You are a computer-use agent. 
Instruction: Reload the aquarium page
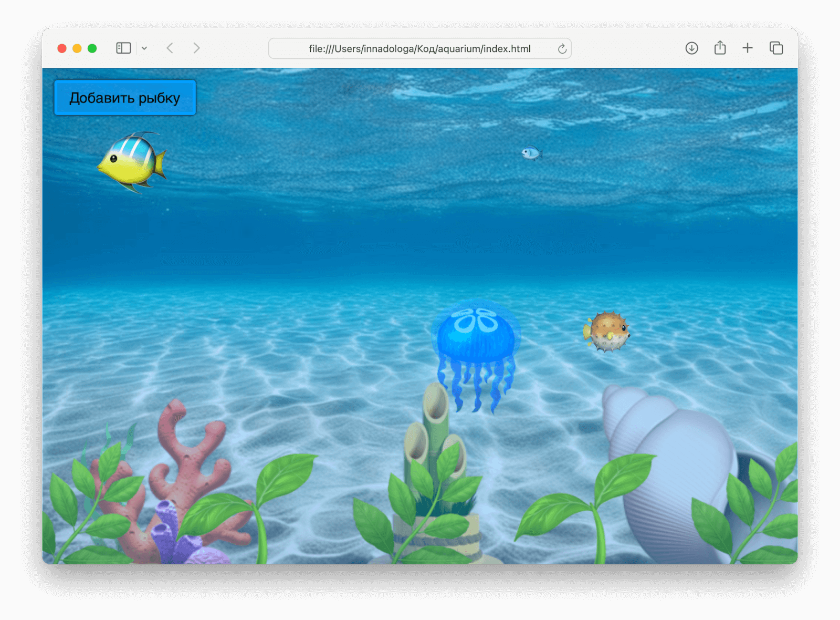point(562,49)
